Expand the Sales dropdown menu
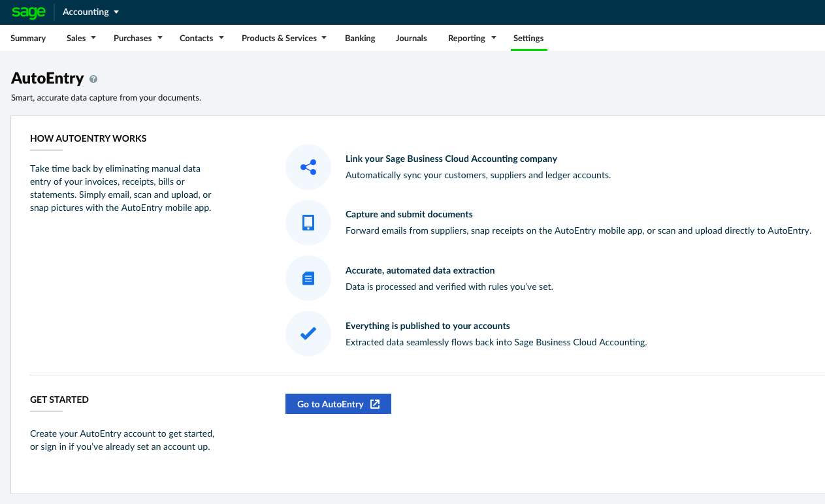Viewport: 825px width, 504px height. (80, 38)
